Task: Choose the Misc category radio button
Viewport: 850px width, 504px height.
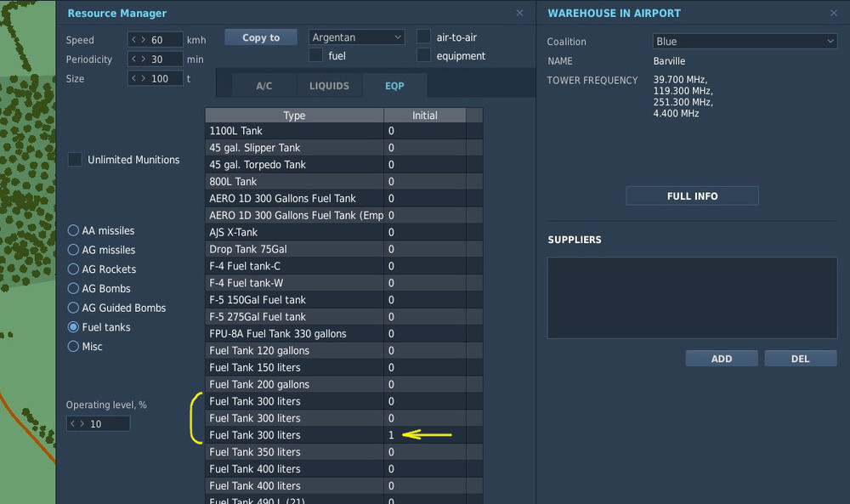Action: click(x=73, y=346)
